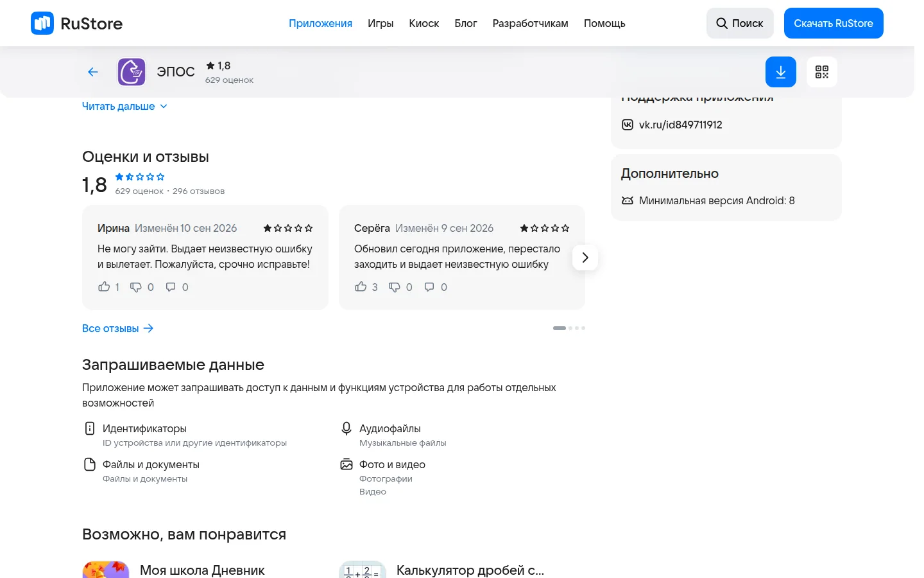Open the Моя школа Дневник app thumbnail
This screenshot has width=924, height=578.
point(106,569)
